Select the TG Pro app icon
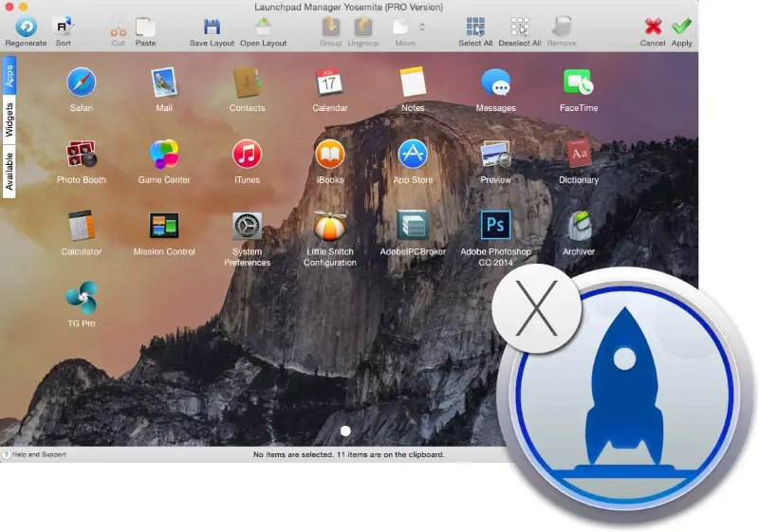This screenshot has height=532, width=759. [82, 298]
